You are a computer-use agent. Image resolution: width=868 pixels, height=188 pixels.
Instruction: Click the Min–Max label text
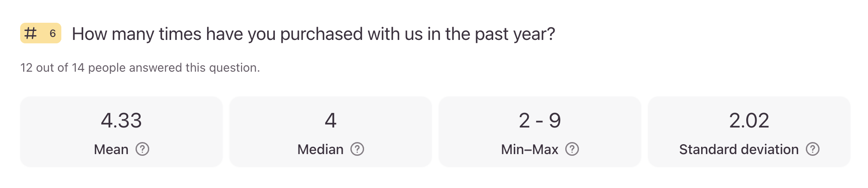[x=530, y=149]
